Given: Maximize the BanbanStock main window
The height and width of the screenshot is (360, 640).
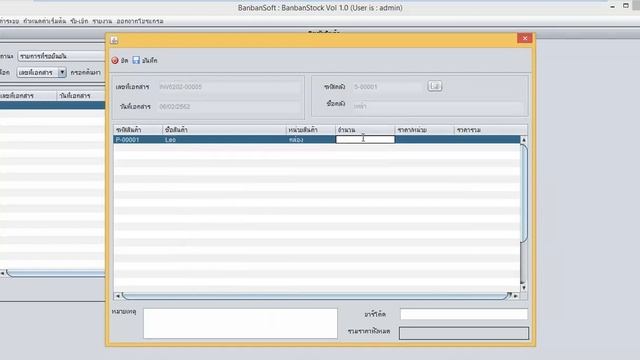Looking at the screenshot, I should [x=626, y=6].
